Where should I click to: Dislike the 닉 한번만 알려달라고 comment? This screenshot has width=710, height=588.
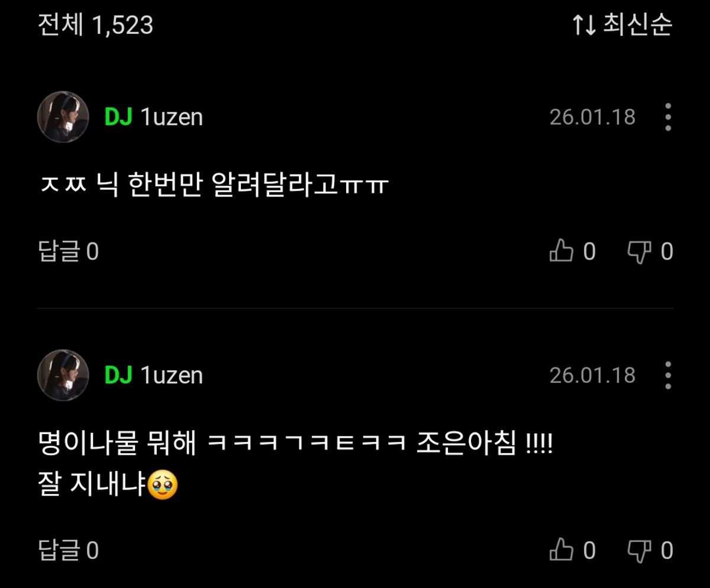pos(650,252)
